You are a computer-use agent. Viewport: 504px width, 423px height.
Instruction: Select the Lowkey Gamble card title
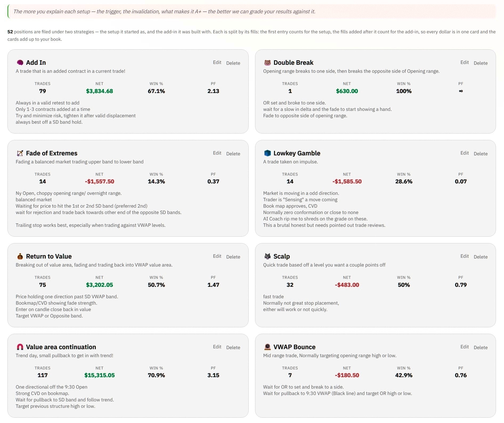click(297, 153)
